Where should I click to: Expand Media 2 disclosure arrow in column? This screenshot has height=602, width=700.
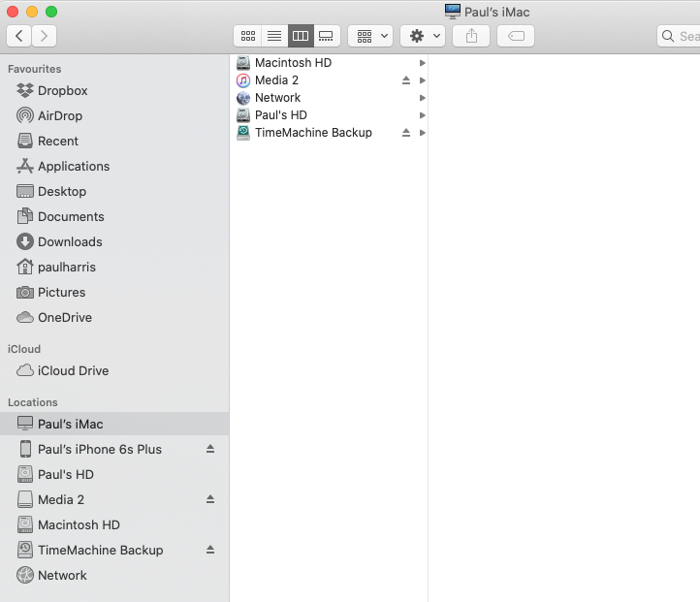423,80
